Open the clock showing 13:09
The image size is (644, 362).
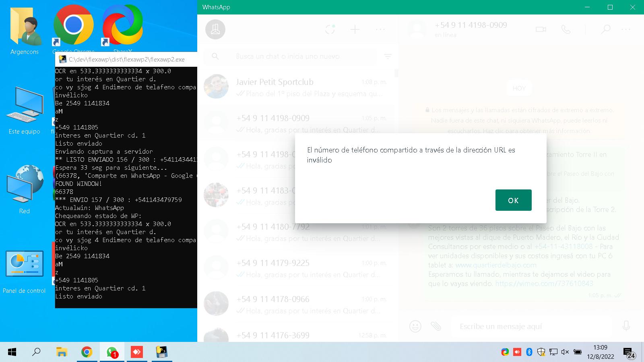pyautogui.click(x=600, y=352)
